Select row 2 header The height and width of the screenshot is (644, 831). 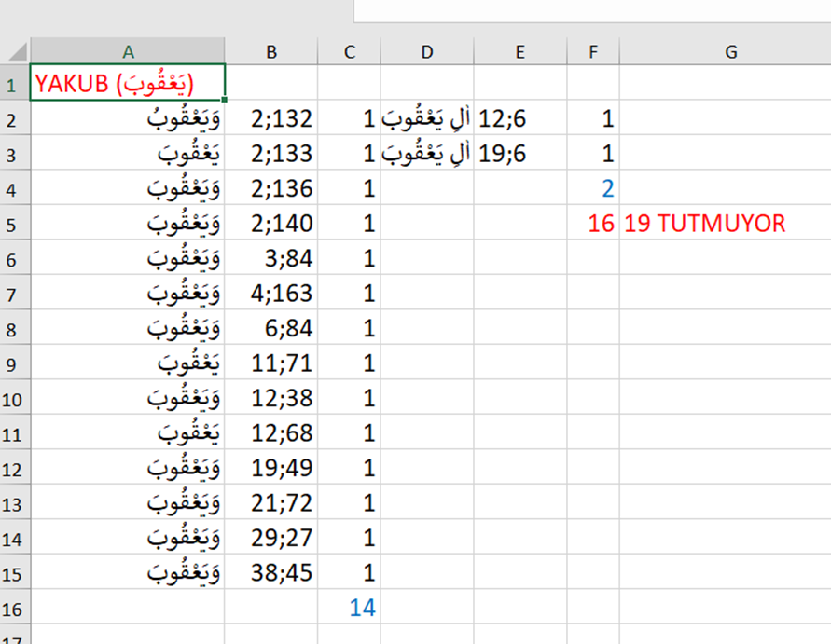point(15,118)
